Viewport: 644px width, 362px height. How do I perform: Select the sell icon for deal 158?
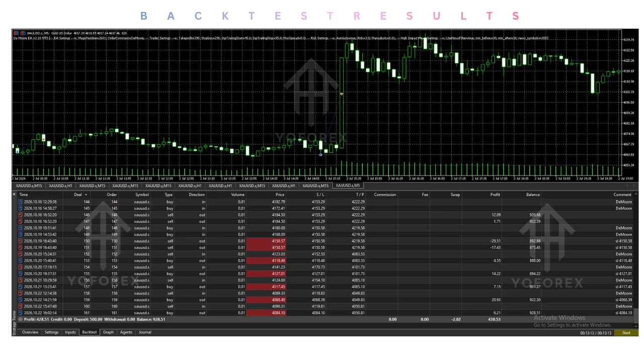click(x=20, y=293)
